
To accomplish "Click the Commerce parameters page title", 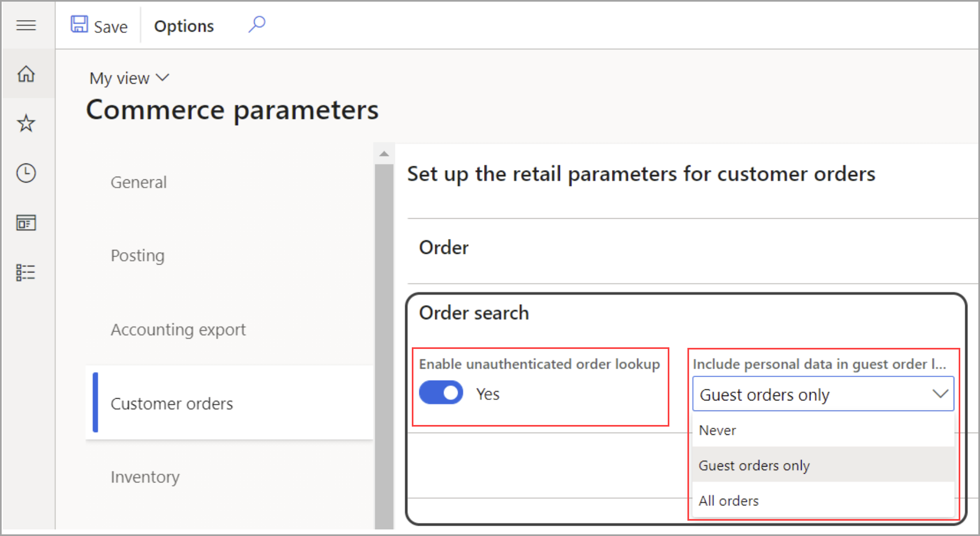I will [232, 110].
